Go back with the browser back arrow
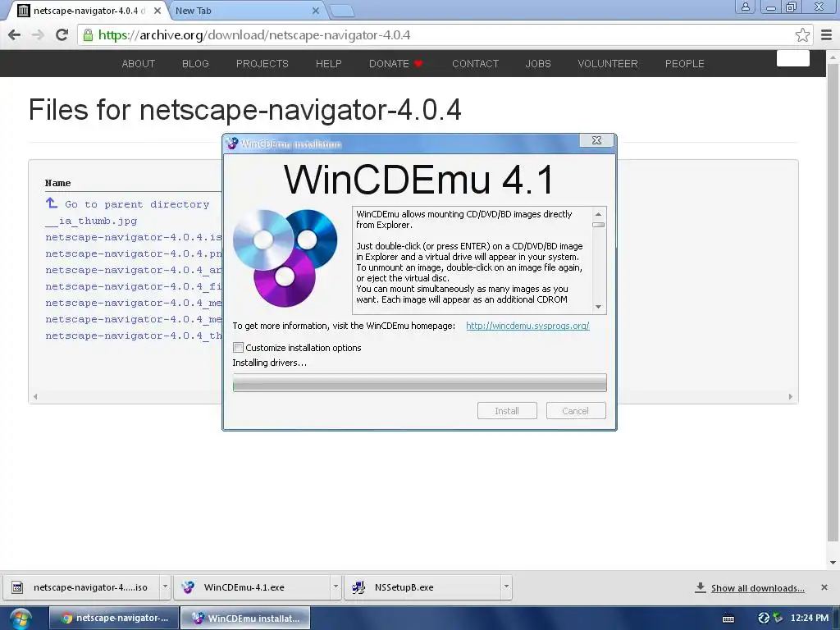The width and height of the screenshot is (840, 630). [15, 35]
